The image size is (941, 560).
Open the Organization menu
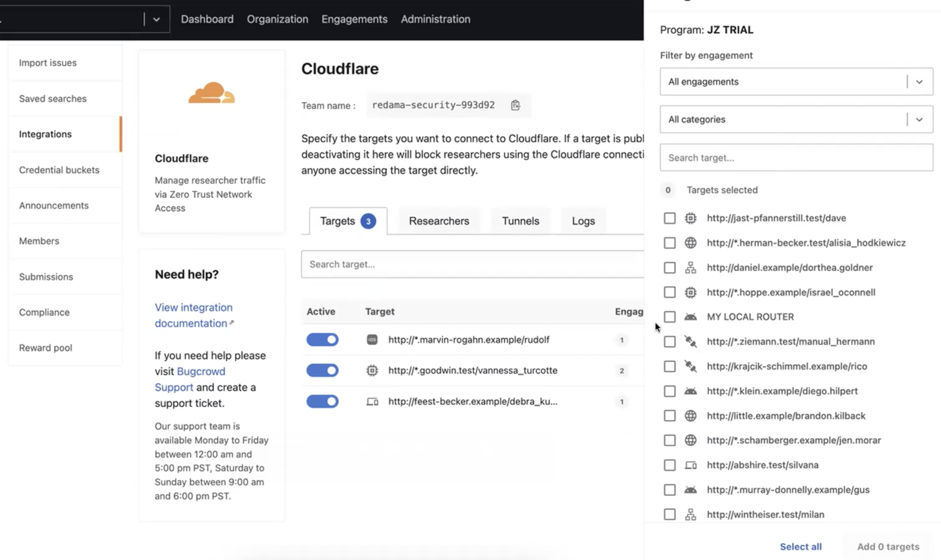(x=277, y=19)
